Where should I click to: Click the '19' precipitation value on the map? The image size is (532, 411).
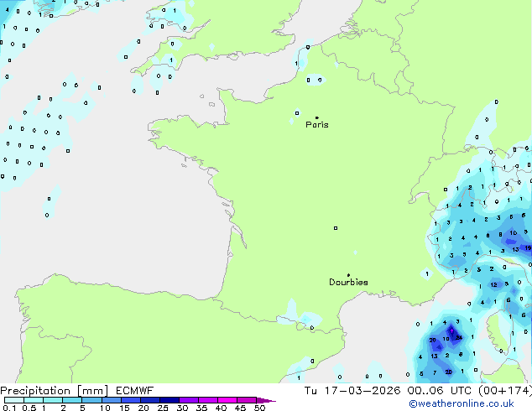528,248
